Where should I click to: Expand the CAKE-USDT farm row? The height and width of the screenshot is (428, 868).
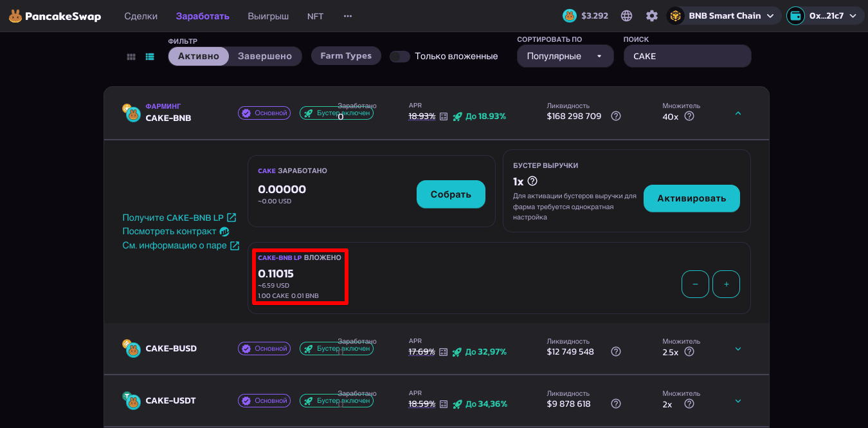[x=738, y=401]
